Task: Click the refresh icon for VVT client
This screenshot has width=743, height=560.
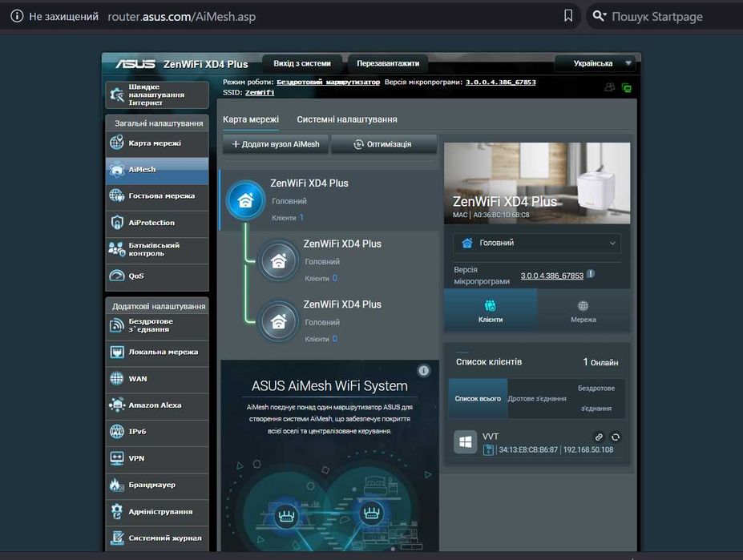Action: [x=616, y=437]
